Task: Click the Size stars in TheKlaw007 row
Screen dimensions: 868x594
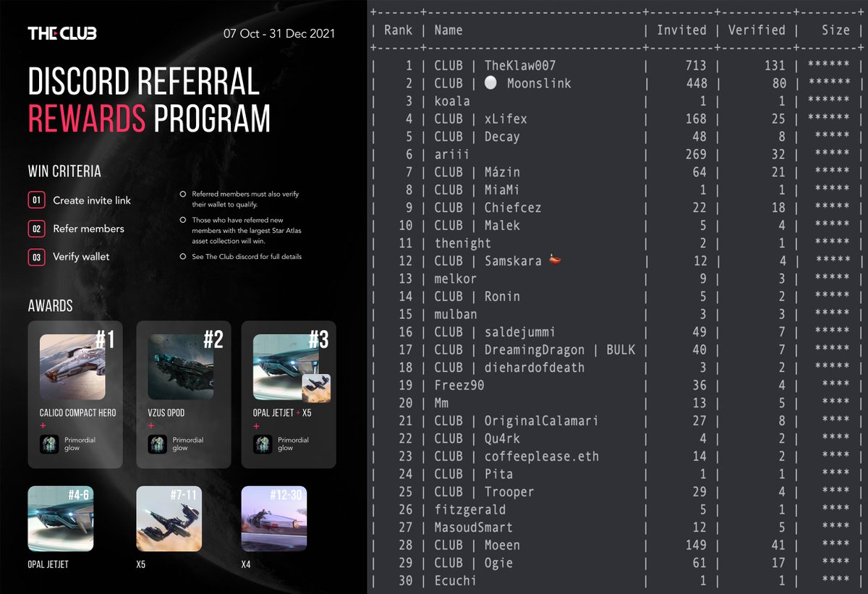Action: click(829, 65)
